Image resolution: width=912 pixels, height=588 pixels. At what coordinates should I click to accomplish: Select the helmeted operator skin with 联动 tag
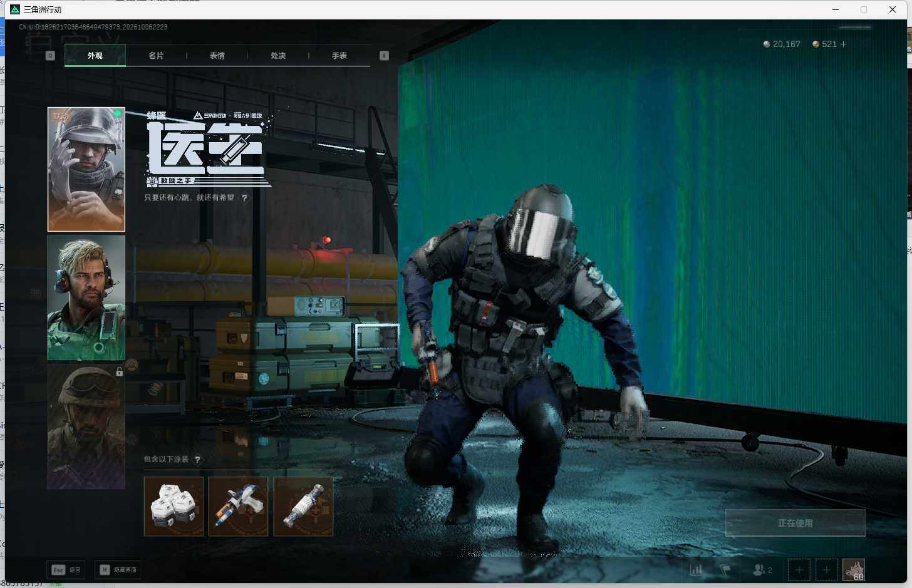pos(86,169)
